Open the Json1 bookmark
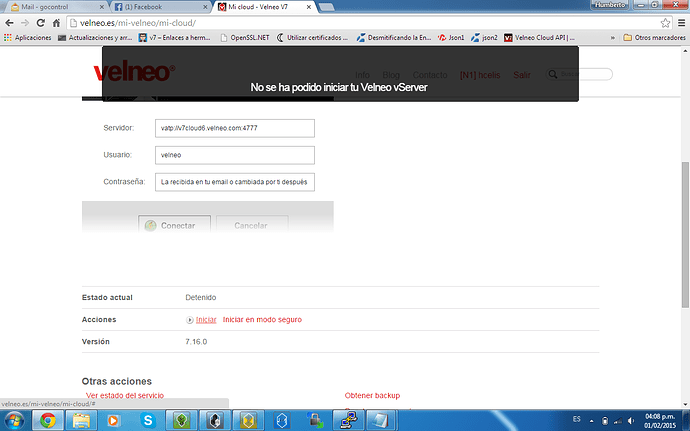This screenshot has width=690, height=431. (x=451, y=38)
